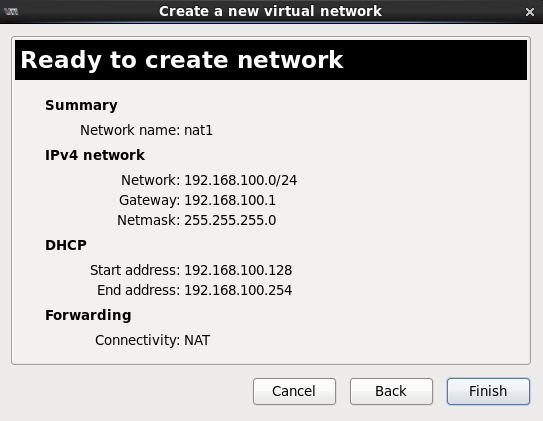The width and height of the screenshot is (543, 421).
Task: Click the IPv4 network section heading
Action: 95,155
